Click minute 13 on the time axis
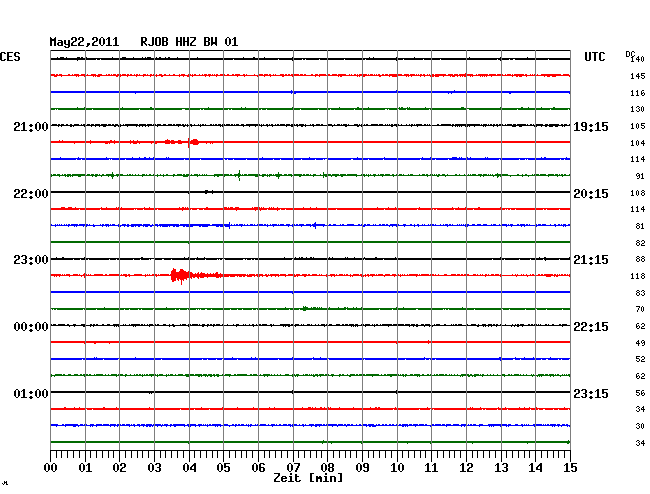 tap(501, 468)
